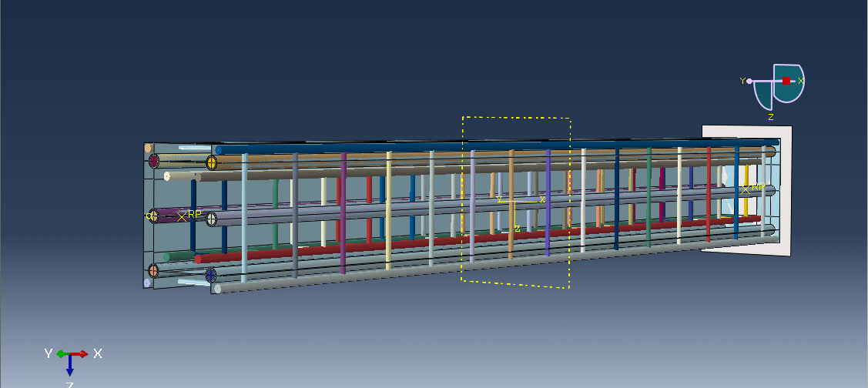Image resolution: width=868 pixels, height=388 pixels.
Task: Click the X-axis label on the 3D compass
Action: (800, 81)
